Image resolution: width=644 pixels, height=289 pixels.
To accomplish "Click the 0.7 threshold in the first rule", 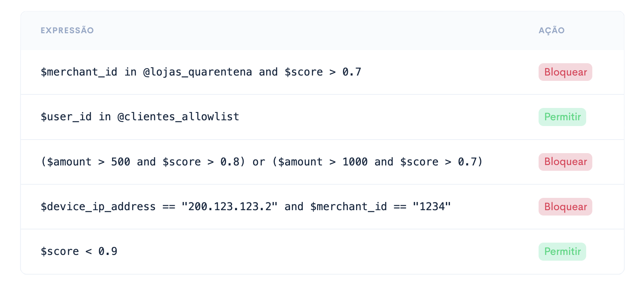I will (x=352, y=72).
